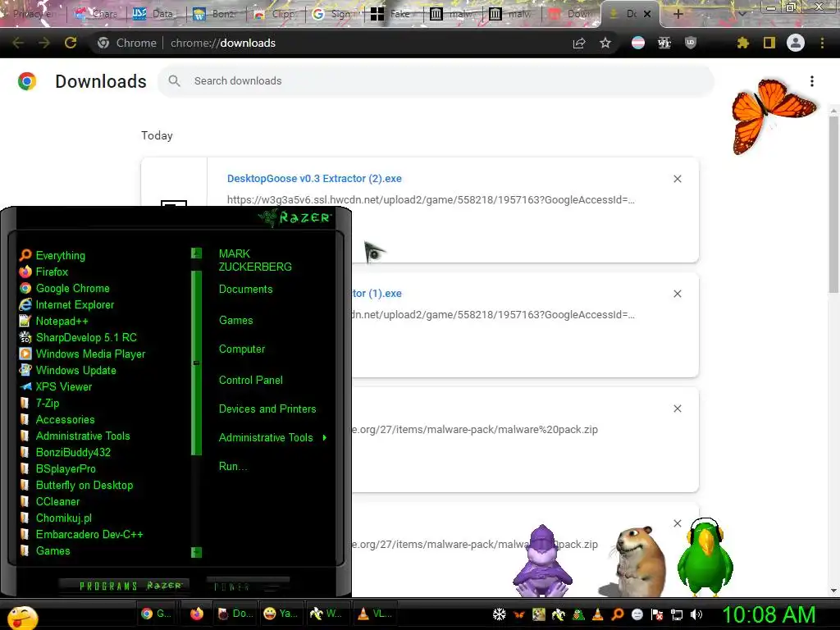This screenshot has height=630, width=840.
Task: Open Computer from the start menu
Action: (242, 349)
